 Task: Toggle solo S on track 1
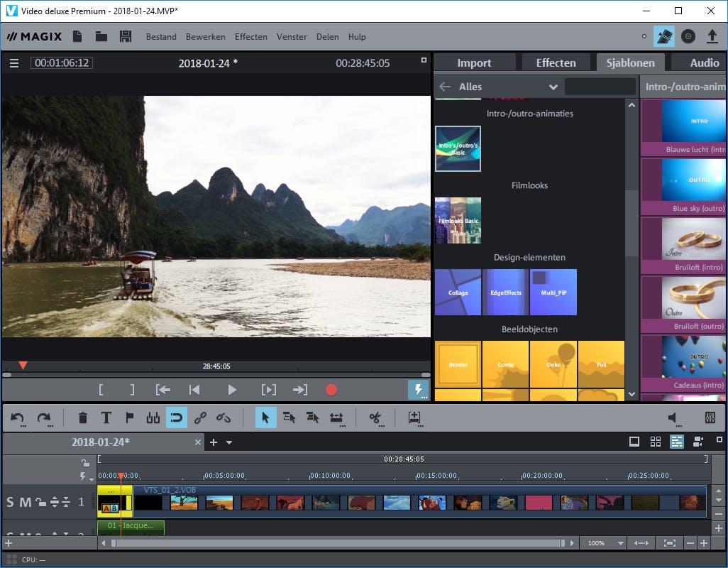click(x=10, y=503)
